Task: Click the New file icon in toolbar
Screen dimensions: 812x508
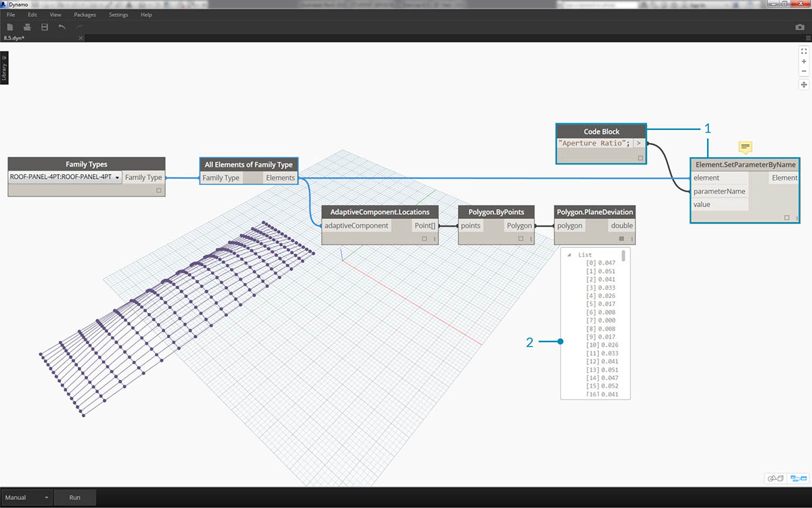Action: click(x=10, y=27)
